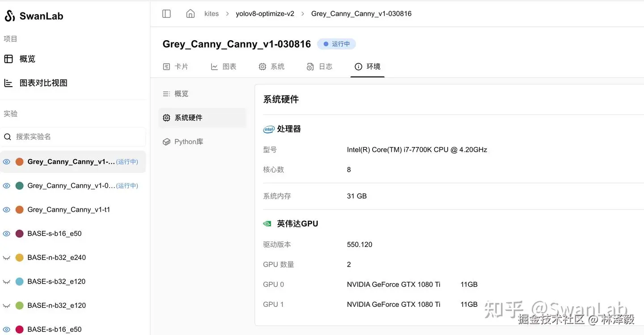Viewport: 644px width, 335px height.
Task: Click green swatch of BASE-n-b32_e120
Action: point(20,306)
